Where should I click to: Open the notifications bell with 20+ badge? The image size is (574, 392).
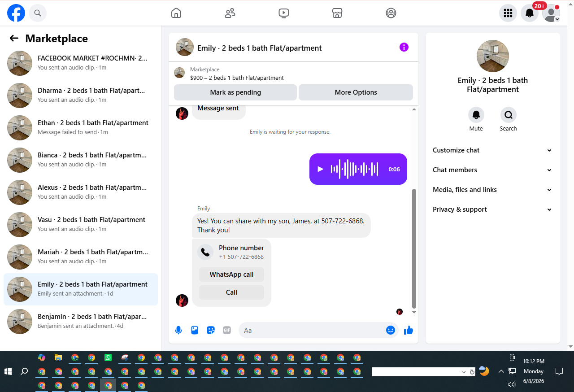tap(530, 13)
